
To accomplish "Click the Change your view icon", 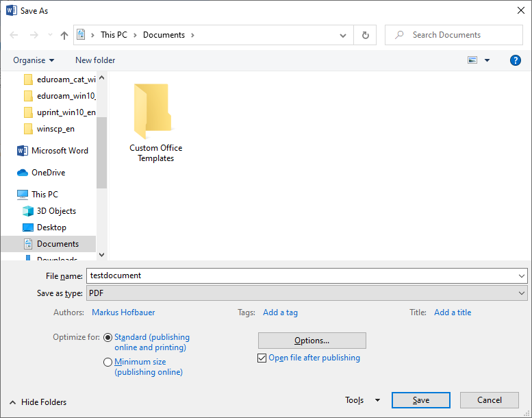I will (x=472, y=60).
